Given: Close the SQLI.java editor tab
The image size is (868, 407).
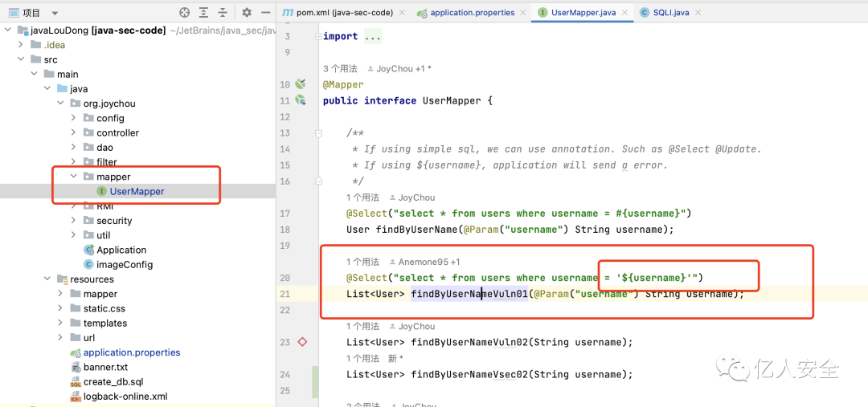Looking at the screenshot, I should pyautogui.click(x=698, y=13).
